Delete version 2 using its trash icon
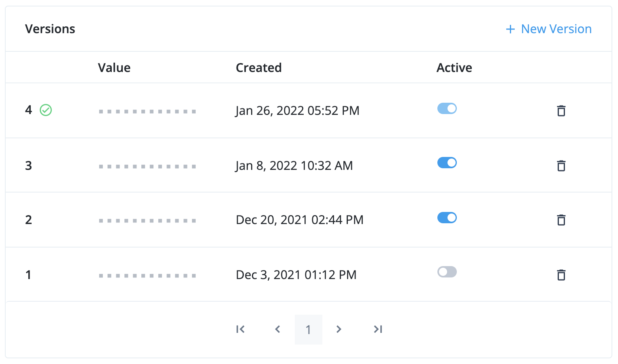This screenshot has height=364, width=618. [x=561, y=220]
